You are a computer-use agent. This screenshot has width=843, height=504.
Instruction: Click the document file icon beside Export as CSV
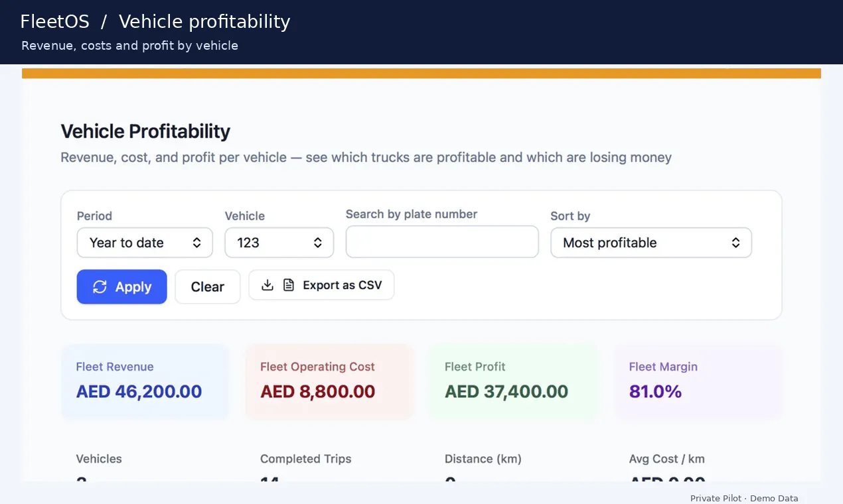288,285
